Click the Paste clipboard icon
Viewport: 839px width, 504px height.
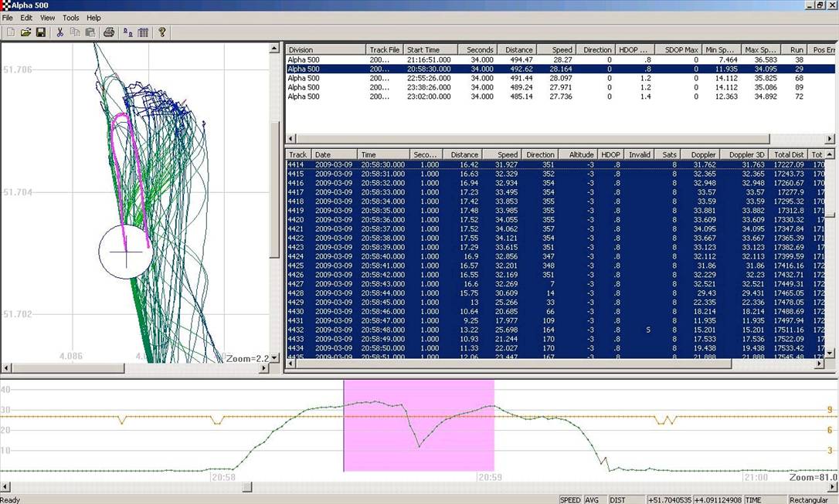pos(90,32)
